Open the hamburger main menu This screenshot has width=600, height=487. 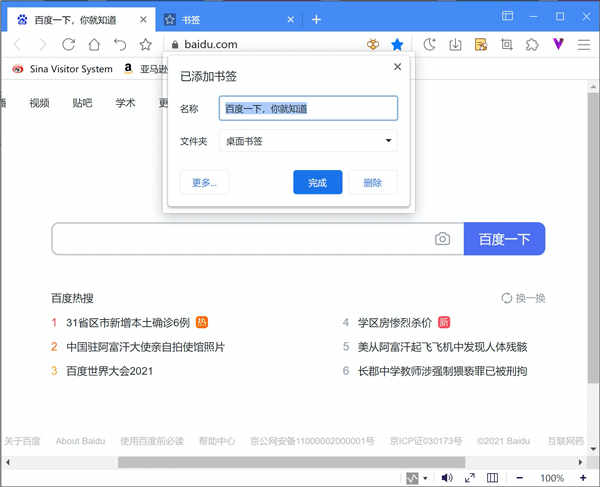584,45
